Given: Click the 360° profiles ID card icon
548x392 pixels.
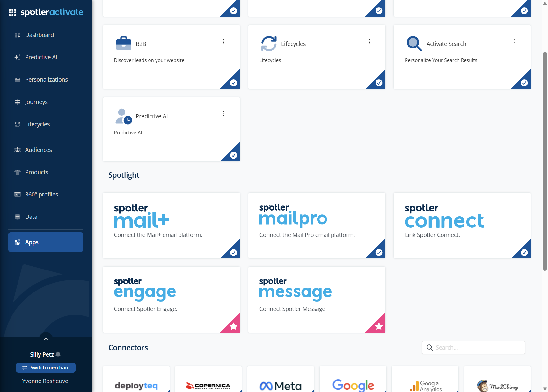Looking at the screenshot, I should coord(18,194).
